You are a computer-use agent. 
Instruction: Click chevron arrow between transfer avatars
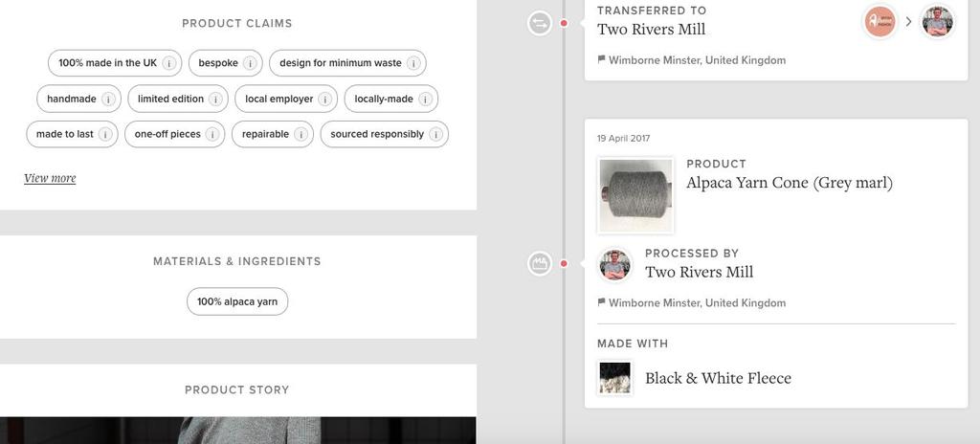(909, 22)
